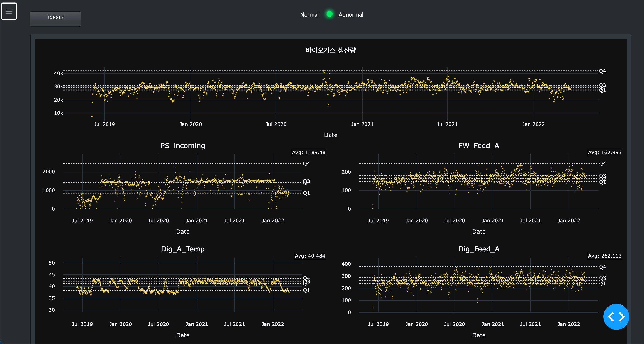Click Jul 2020 tick under PS_incoming chart
The height and width of the screenshot is (344, 644).
(159, 221)
